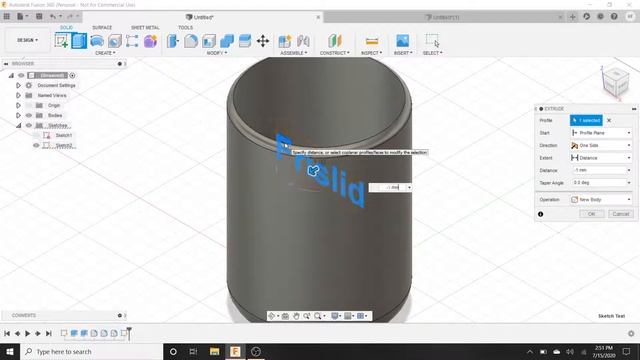
Task: Switch to the Surface tab
Action: point(102,27)
